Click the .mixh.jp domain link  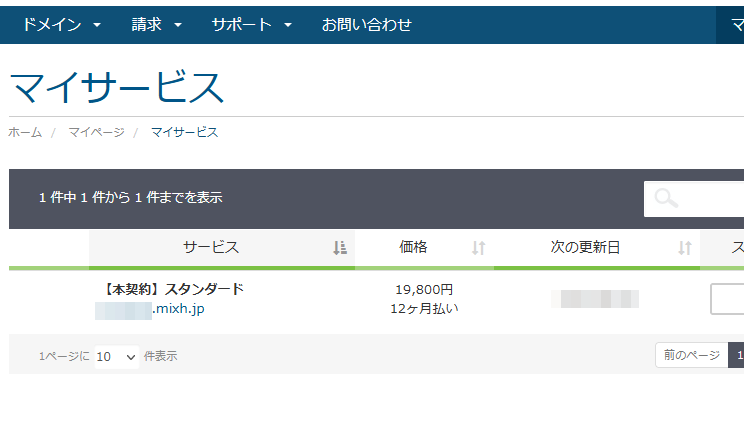point(178,309)
